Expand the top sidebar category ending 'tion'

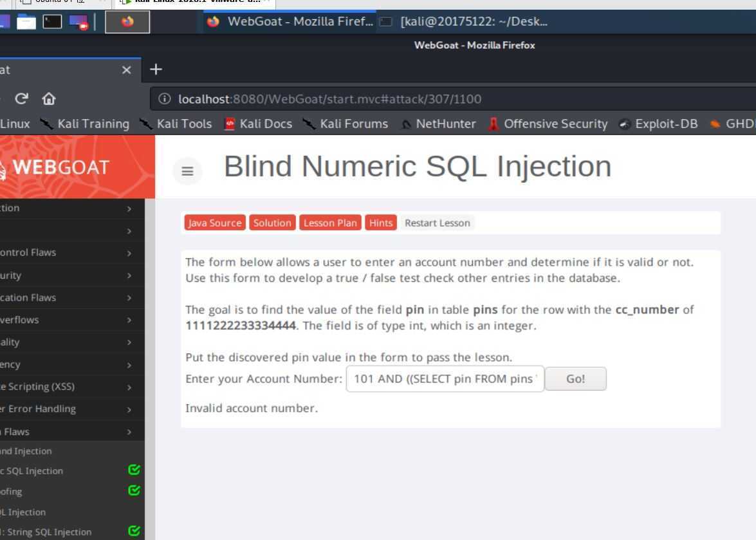click(x=72, y=209)
